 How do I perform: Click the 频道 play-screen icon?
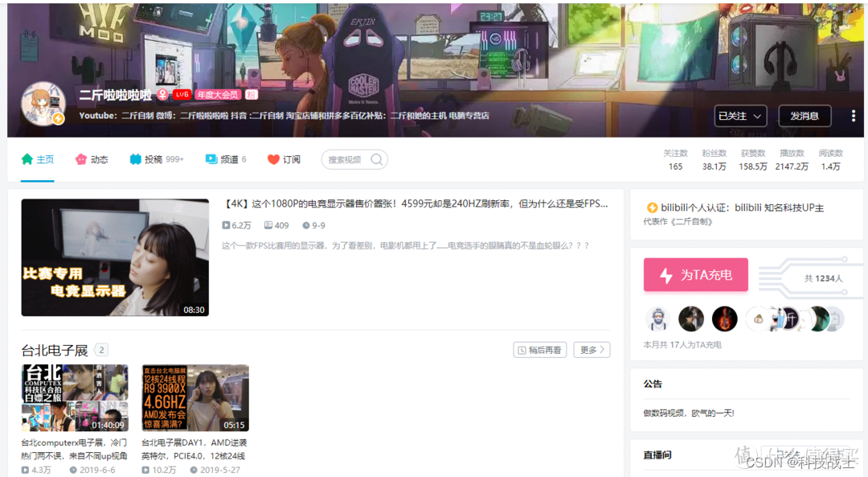[x=211, y=159]
